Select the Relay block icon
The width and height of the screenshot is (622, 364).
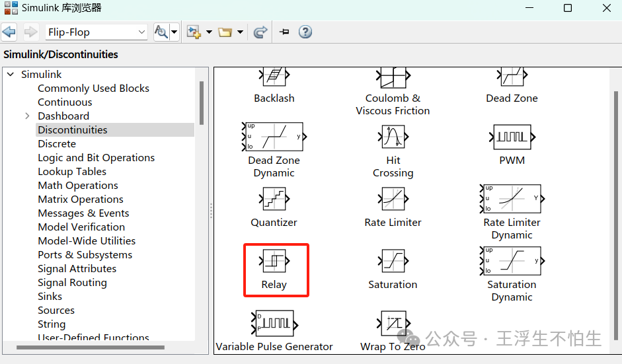(x=274, y=260)
